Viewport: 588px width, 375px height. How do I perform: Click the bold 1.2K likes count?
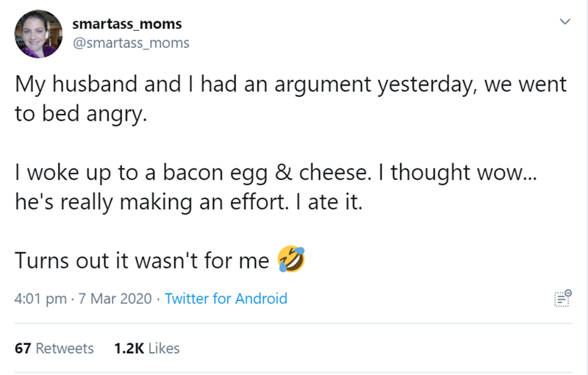coord(129,348)
